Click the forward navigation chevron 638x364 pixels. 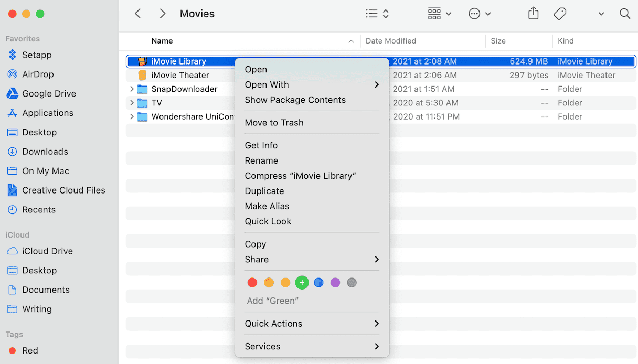(x=163, y=14)
